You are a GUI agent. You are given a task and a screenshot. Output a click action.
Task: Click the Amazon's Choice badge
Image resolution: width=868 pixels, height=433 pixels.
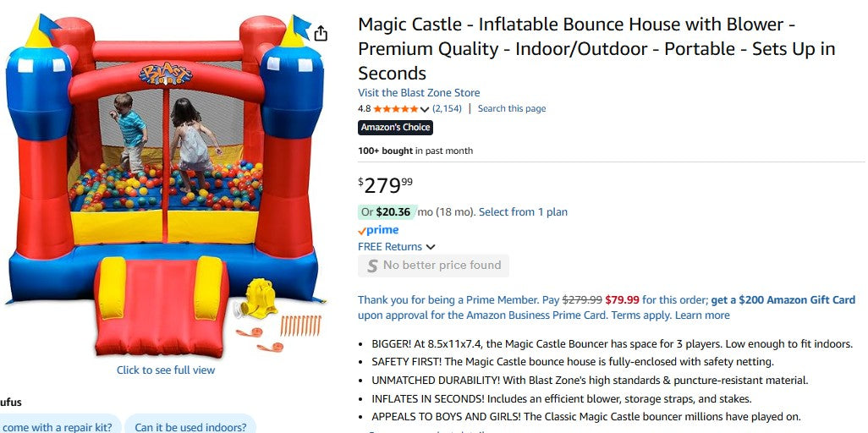pos(395,128)
